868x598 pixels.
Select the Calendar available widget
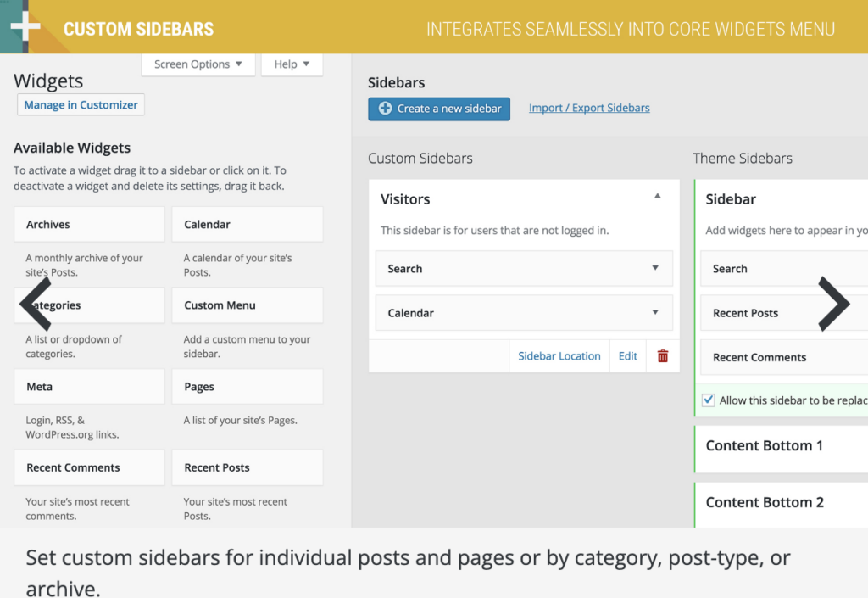pos(248,224)
